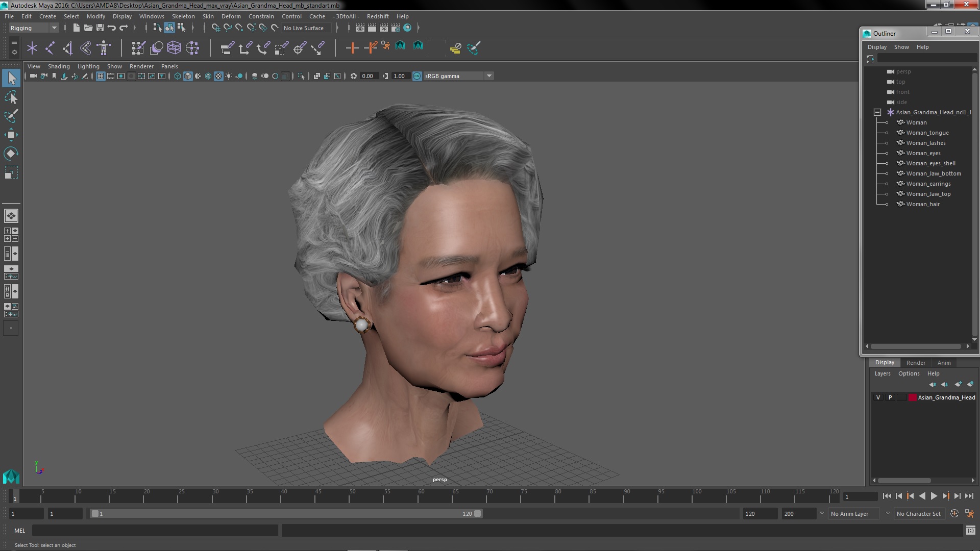Click the Asian_Grandma_Head layer red color swatch

[x=912, y=397]
